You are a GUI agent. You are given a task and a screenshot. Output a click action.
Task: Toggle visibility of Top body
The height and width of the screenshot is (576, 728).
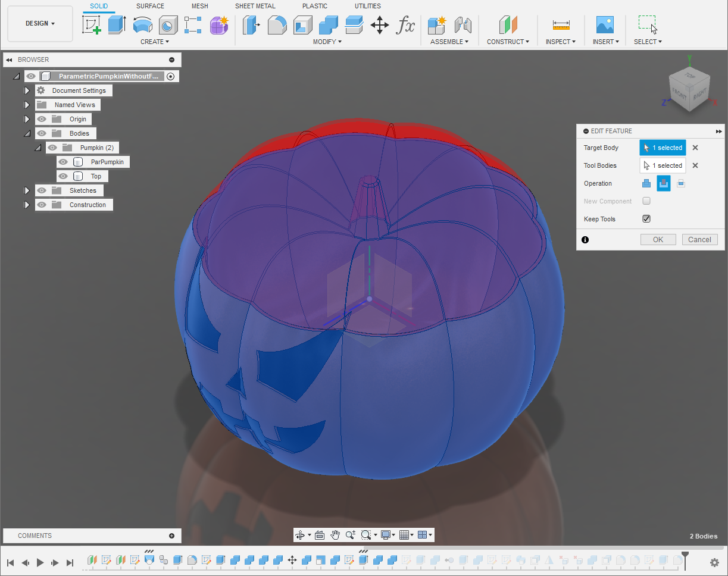(63, 176)
